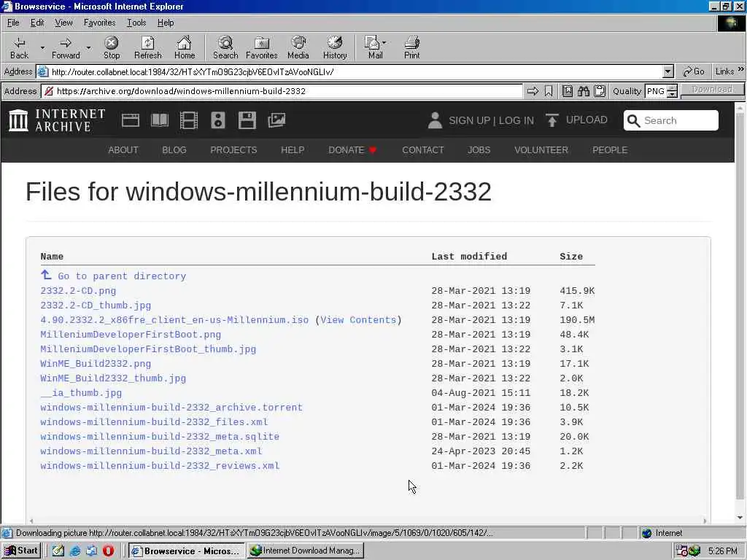Step the Quality selector down
The width and height of the screenshot is (747, 560).
pyautogui.click(x=672, y=94)
